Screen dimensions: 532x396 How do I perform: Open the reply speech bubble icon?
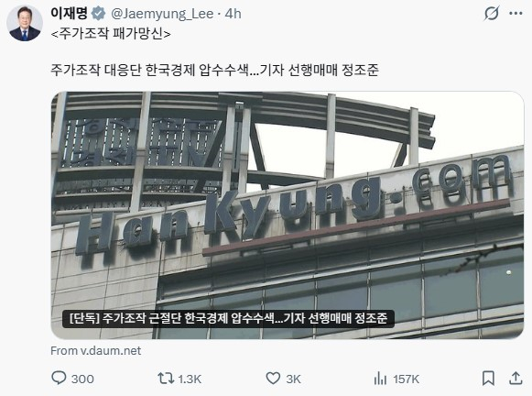59,378
